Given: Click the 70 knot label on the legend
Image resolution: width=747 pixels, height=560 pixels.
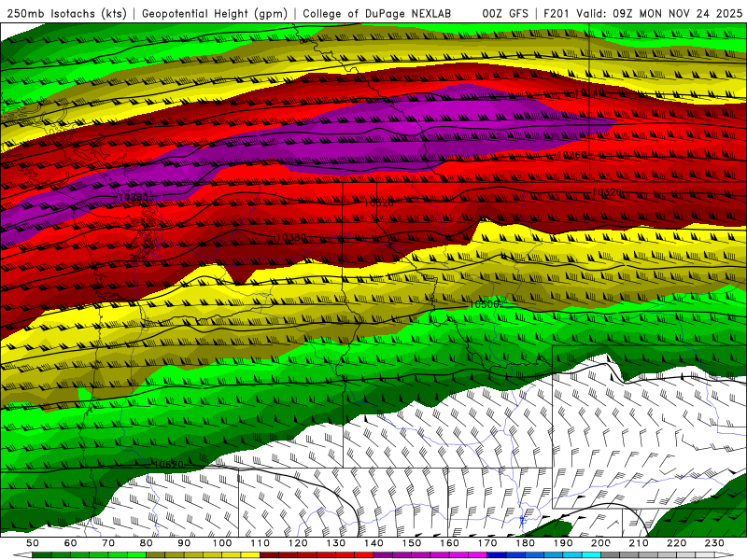Looking at the screenshot, I should [108, 543].
